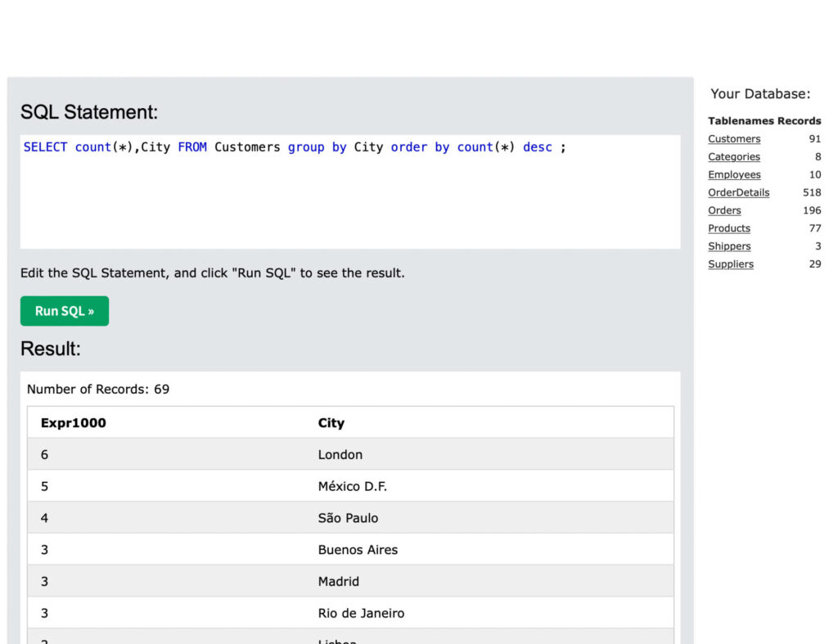Click the SELECT keyword in the query
This screenshot has height=644, width=838.
(x=45, y=147)
